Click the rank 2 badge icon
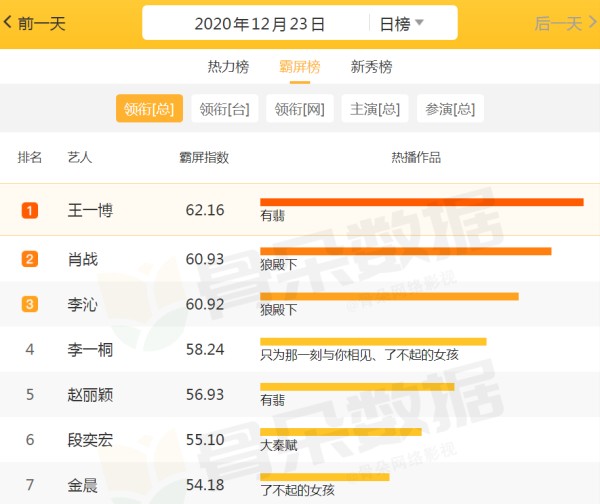 [30, 259]
